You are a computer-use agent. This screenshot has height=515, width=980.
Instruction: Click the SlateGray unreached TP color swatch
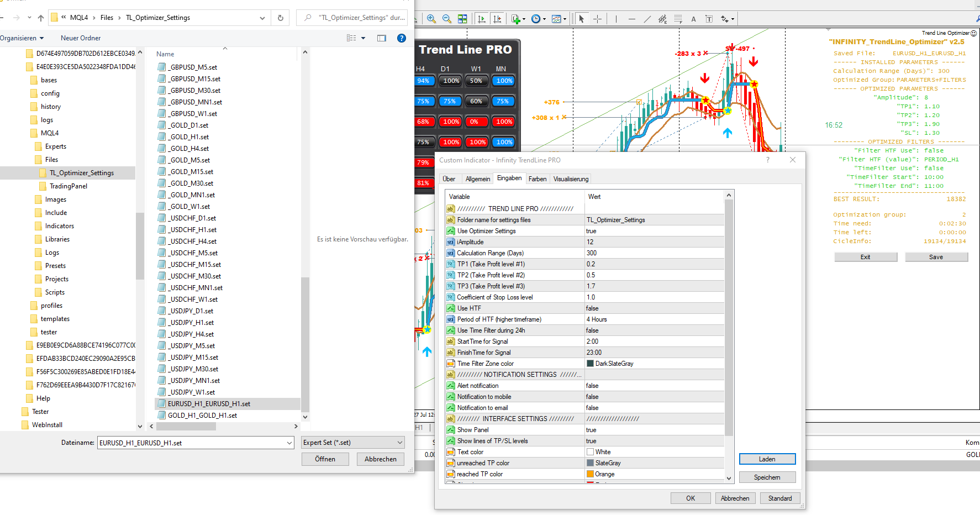pyautogui.click(x=590, y=463)
